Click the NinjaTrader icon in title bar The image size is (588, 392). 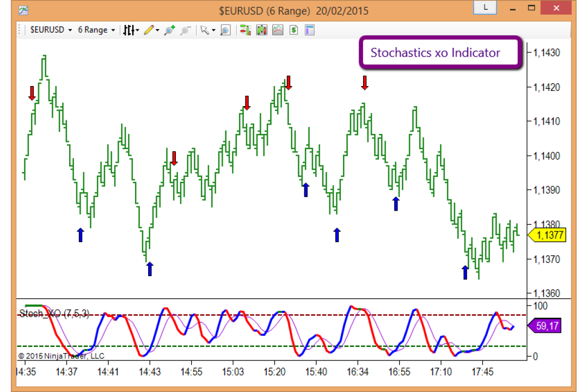23,10
